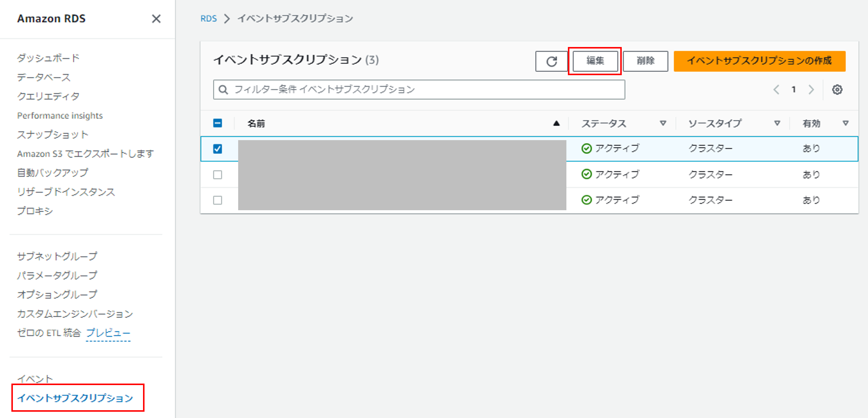The width and height of the screenshot is (868, 418).
Task: Click the search magnifier in filter field
Action: (x=224, y=89)
